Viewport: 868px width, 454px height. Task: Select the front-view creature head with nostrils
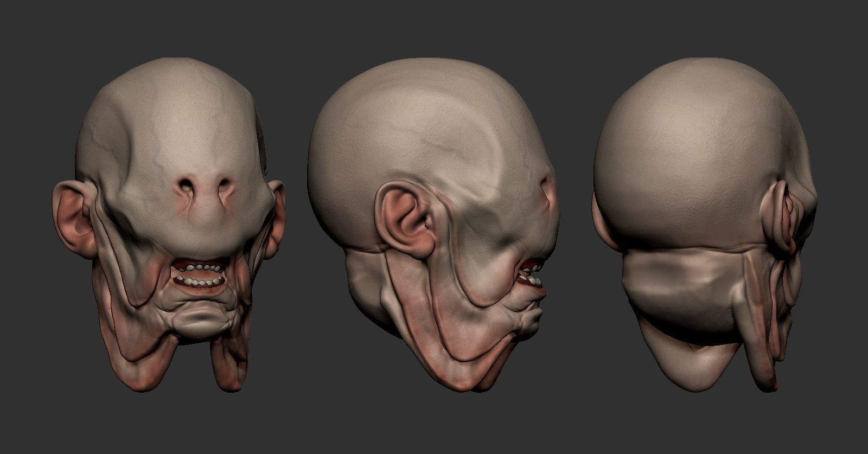click(169, 224)
